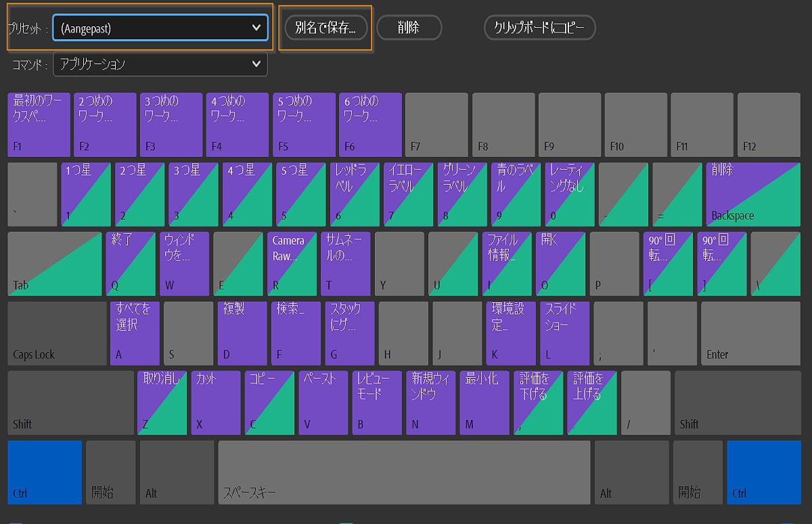Image resolution: width=812 pixels, height=524 pixels.
Task: Select the Q key labeled 終了
Action: [x=131, y=264]
